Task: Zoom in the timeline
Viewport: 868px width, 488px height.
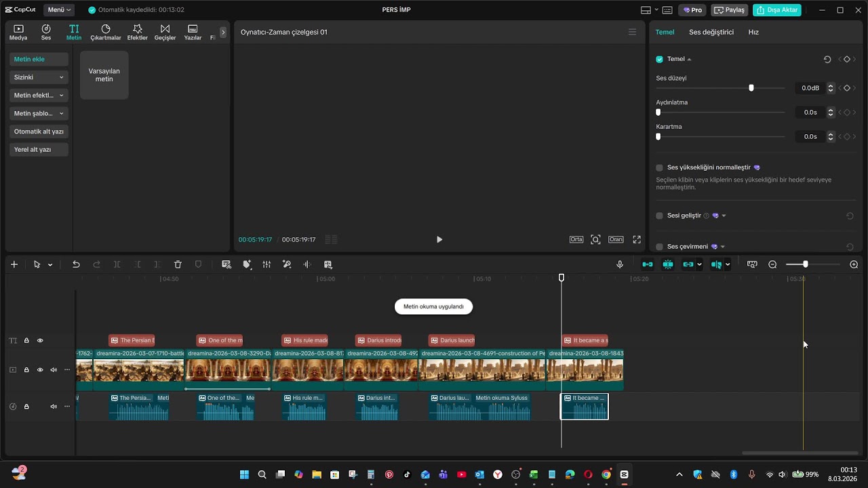Action: tap(854, 264)
